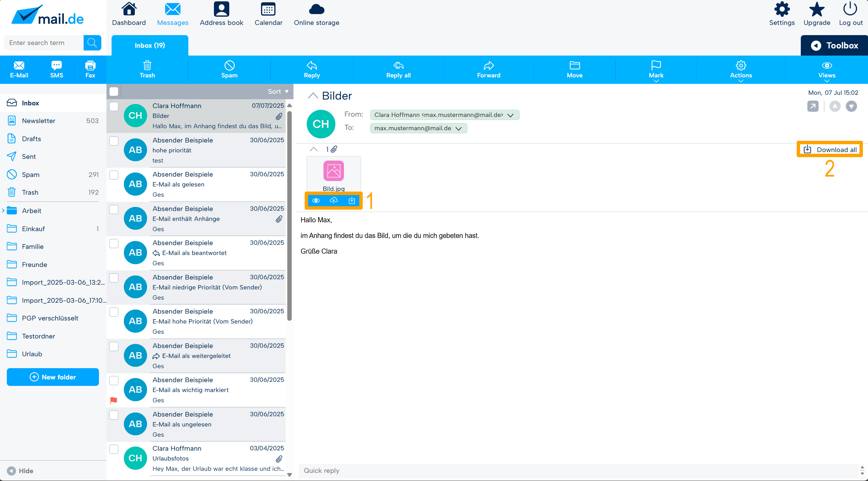Open the Inbox folder
Screen dimensions: 868x481
click(53, 103)
